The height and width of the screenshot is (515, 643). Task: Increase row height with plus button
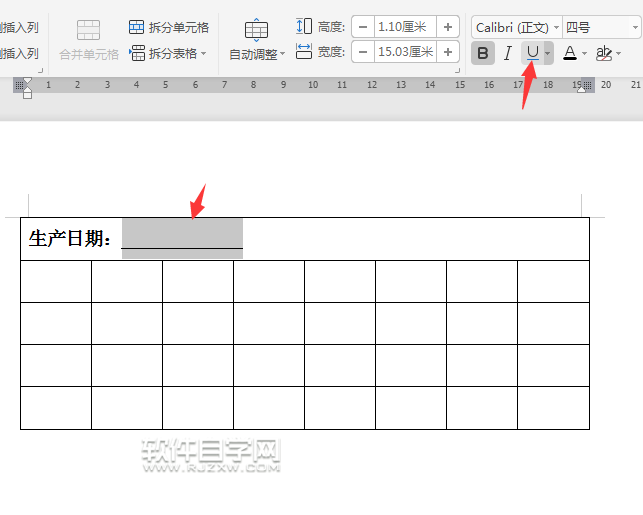coord(448,27)
